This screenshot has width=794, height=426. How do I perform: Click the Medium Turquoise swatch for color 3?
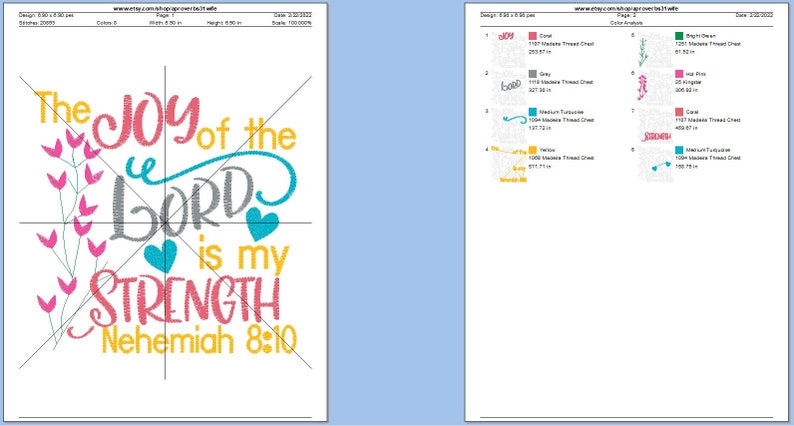(x=533, y=112)
